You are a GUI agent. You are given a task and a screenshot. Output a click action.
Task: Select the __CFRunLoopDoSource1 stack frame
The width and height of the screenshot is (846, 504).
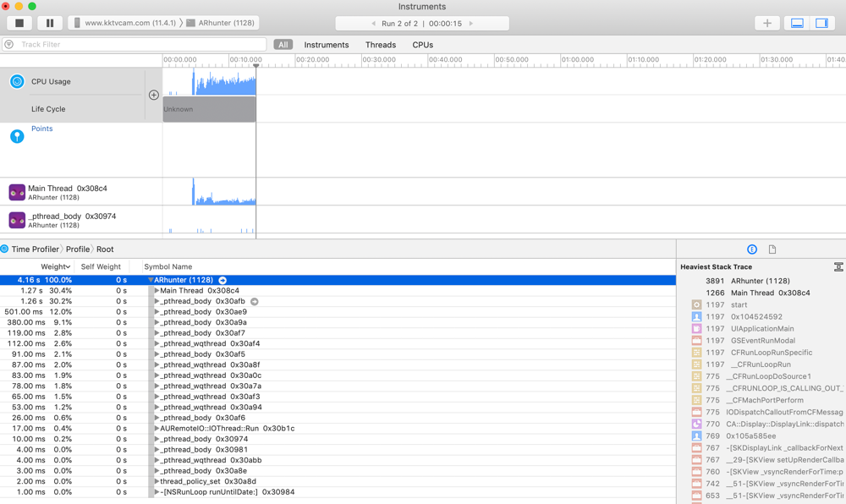(x=767, y=376)
